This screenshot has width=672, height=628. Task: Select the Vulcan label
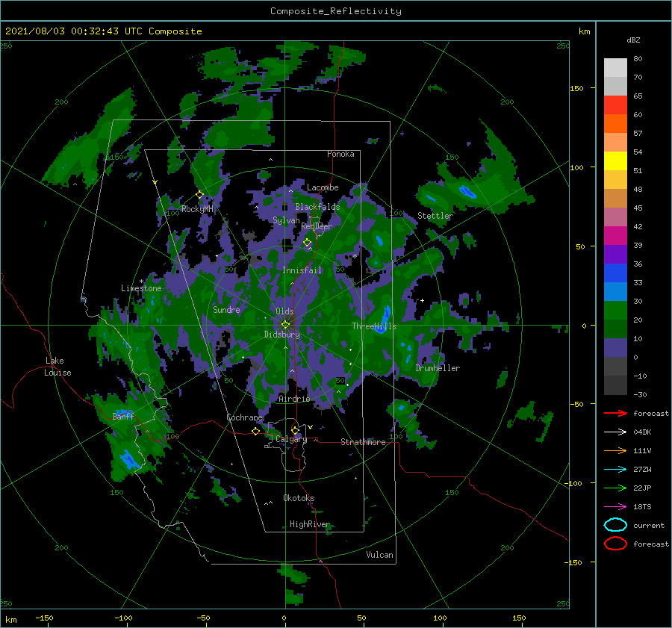pos(380,555)
